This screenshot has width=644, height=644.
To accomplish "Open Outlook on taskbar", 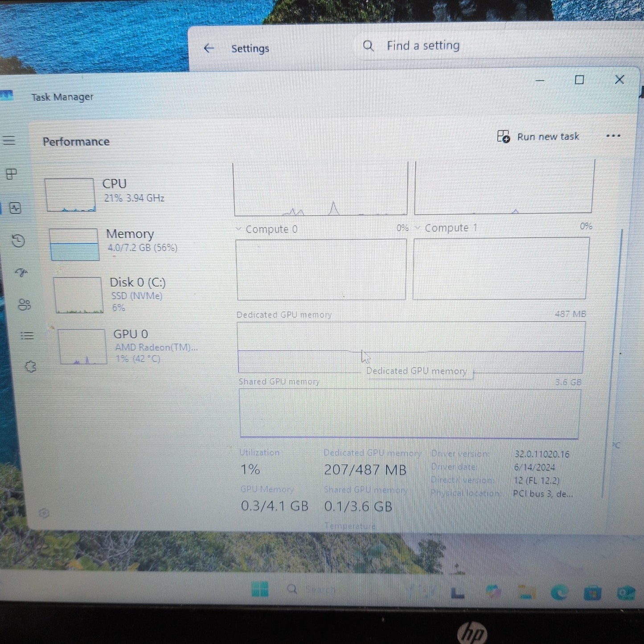I will [x=625, y=593].
